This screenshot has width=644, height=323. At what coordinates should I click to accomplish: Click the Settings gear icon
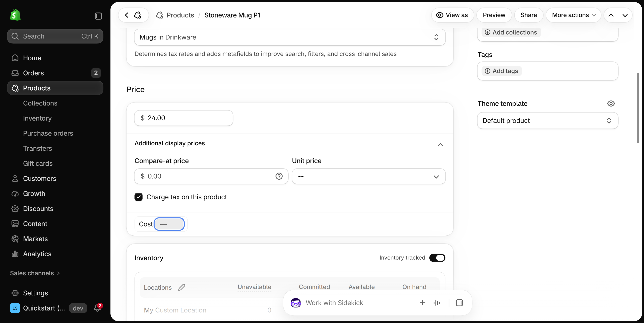point(15,293)
